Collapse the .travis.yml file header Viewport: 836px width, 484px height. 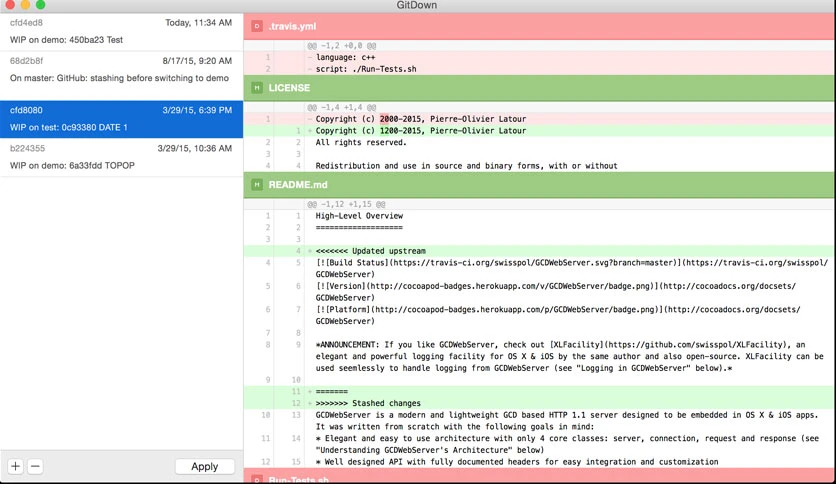pos(540,26)
